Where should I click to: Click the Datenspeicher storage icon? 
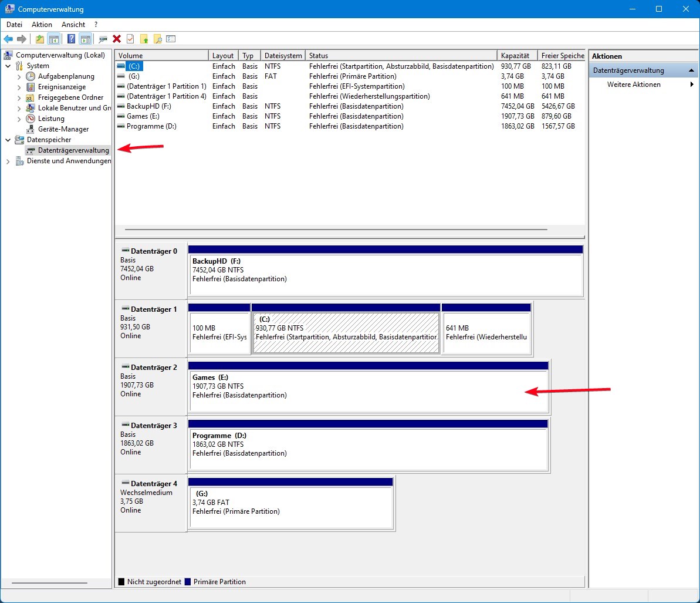click(x=19, y=139)
